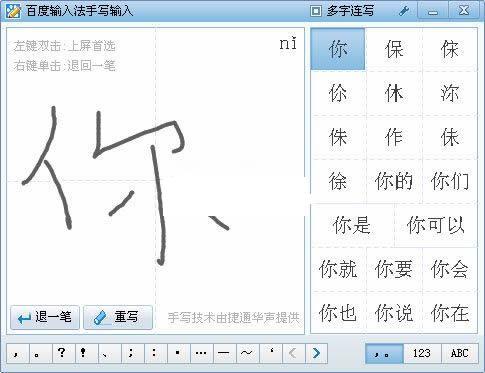
Task: Insert the middle dot · symbol
Action: coord(179,353)
